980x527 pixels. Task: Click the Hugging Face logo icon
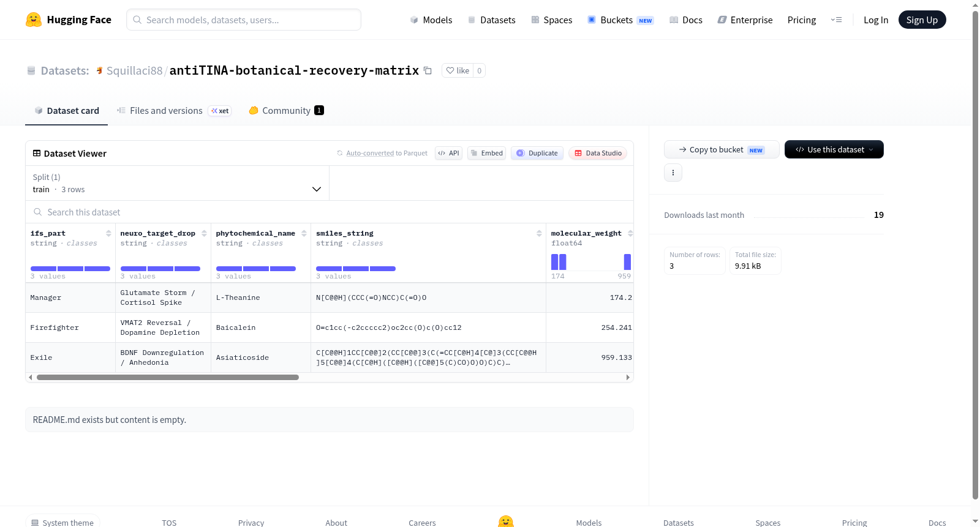(x=34, y=20)
